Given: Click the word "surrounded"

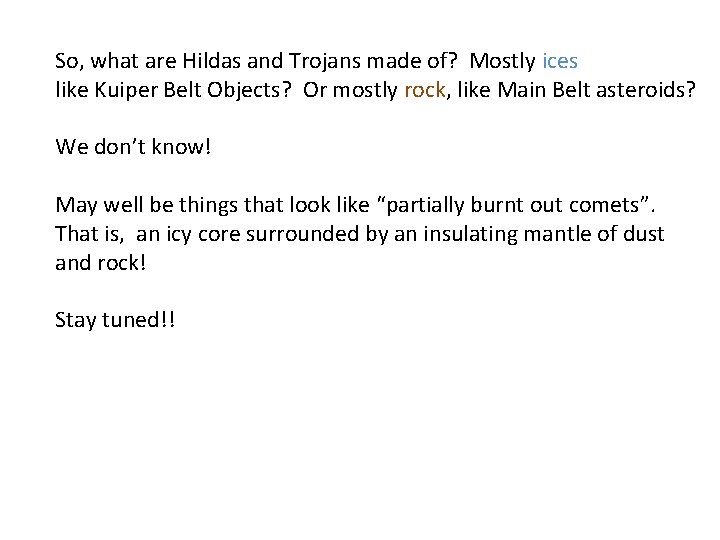Looking at the screenshot, I should click(303, 234).
